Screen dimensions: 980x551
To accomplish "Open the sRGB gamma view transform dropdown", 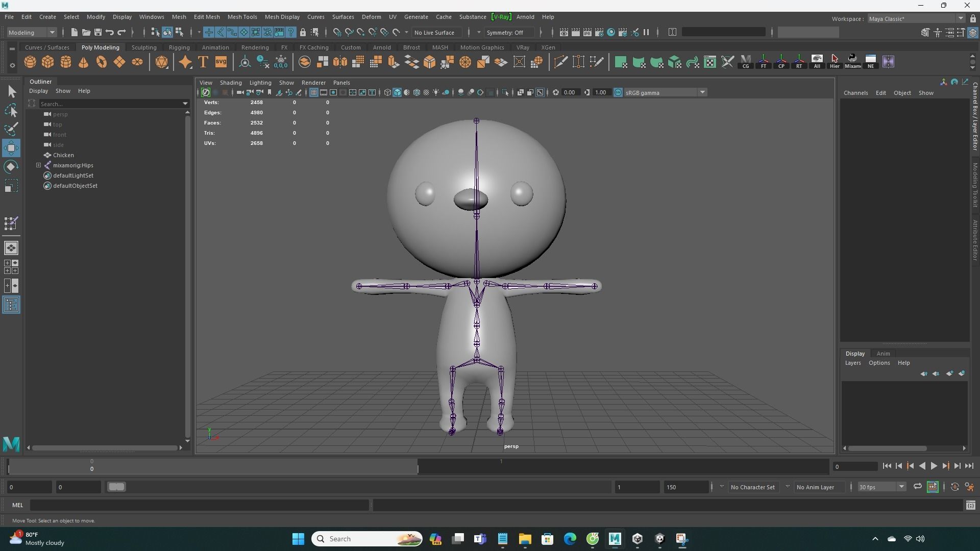I will pyautogui.click(x=666, y=92).
